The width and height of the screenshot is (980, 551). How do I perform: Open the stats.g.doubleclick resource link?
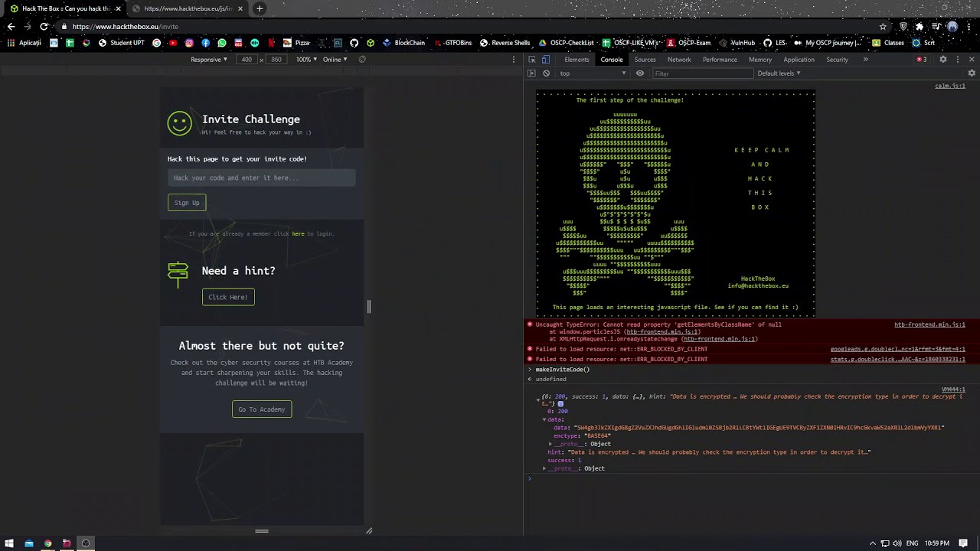(x=898, y=359)
